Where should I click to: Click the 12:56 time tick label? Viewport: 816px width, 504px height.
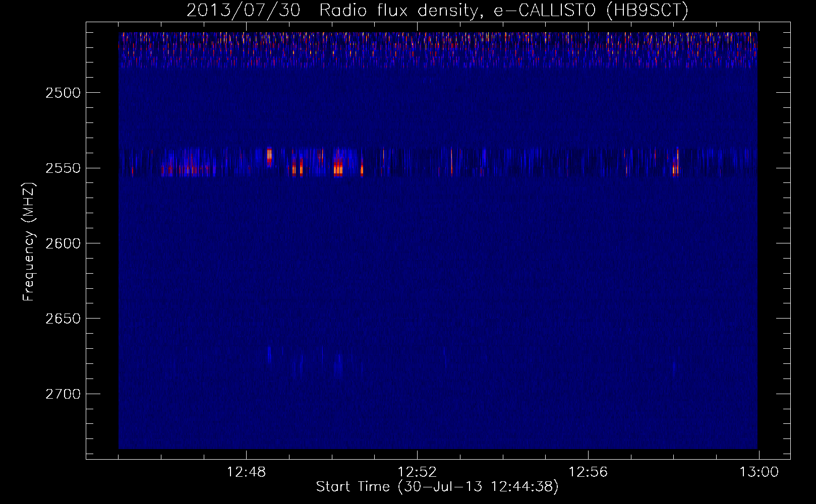[x=588, y=472]
